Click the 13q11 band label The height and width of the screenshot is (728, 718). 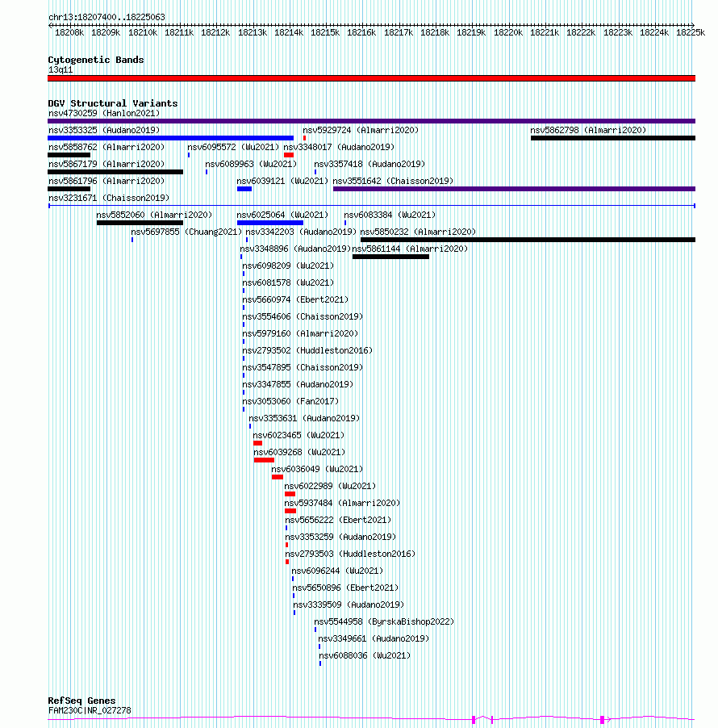coord(61,70)
